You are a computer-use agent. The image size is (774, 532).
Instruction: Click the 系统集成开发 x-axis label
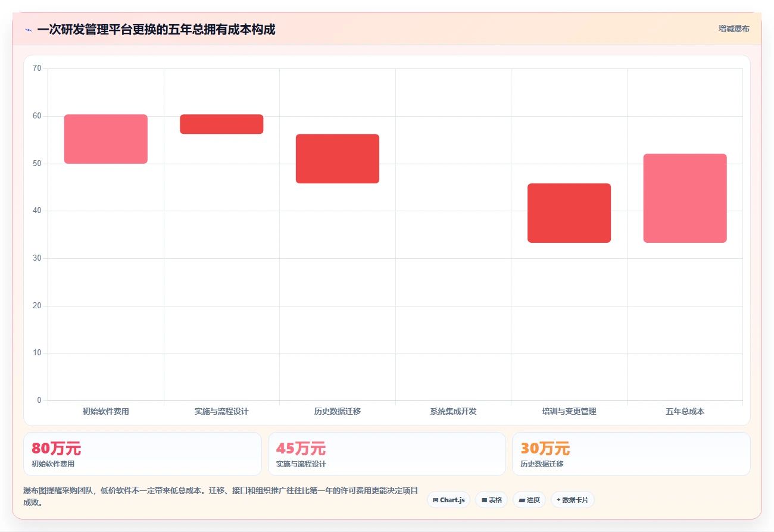tap(453, 411)
